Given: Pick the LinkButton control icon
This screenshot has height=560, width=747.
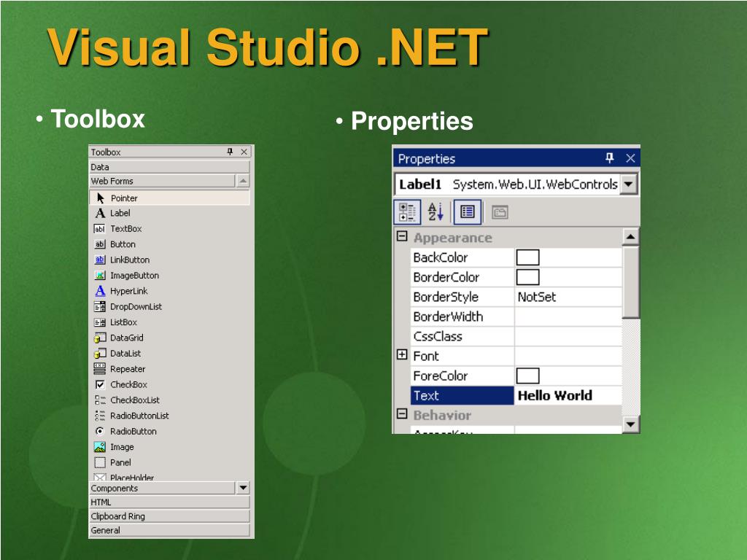Looking at the screenshot, I should [99, 260].
